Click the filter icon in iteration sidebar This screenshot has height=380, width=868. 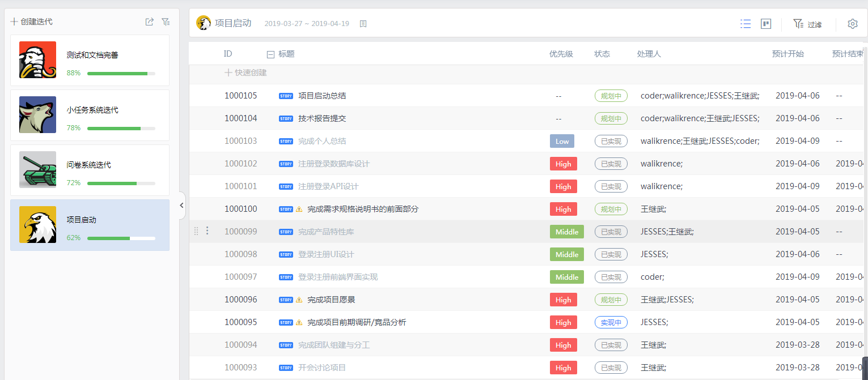tap(166, 22)
